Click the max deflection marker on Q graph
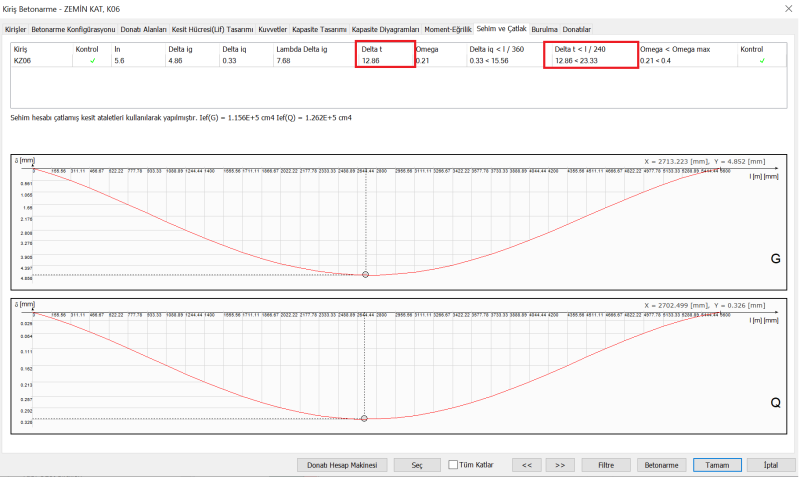 pos(364,419)
